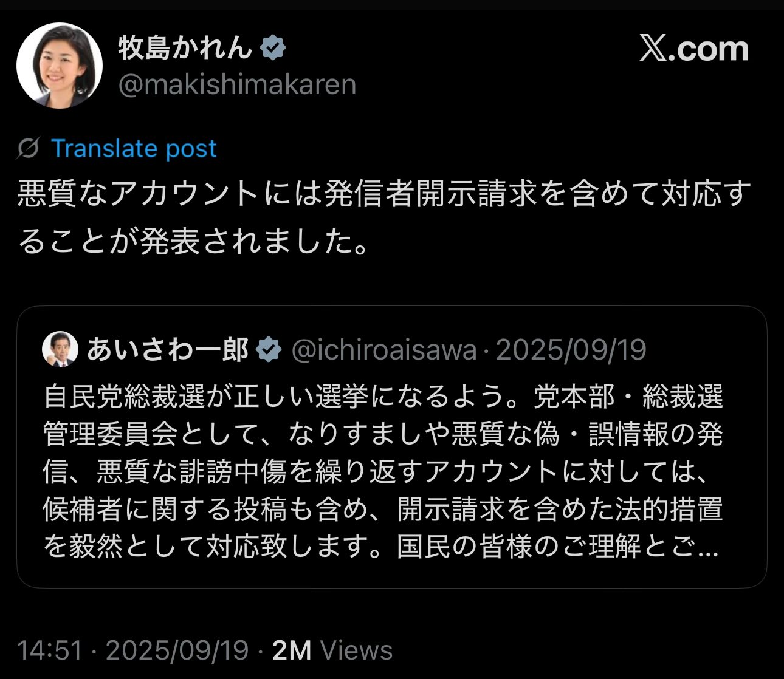Click quoted post's 2025/09/19 date
The height and width of the screenshot is (679, 784).
(x=571, y=350)
